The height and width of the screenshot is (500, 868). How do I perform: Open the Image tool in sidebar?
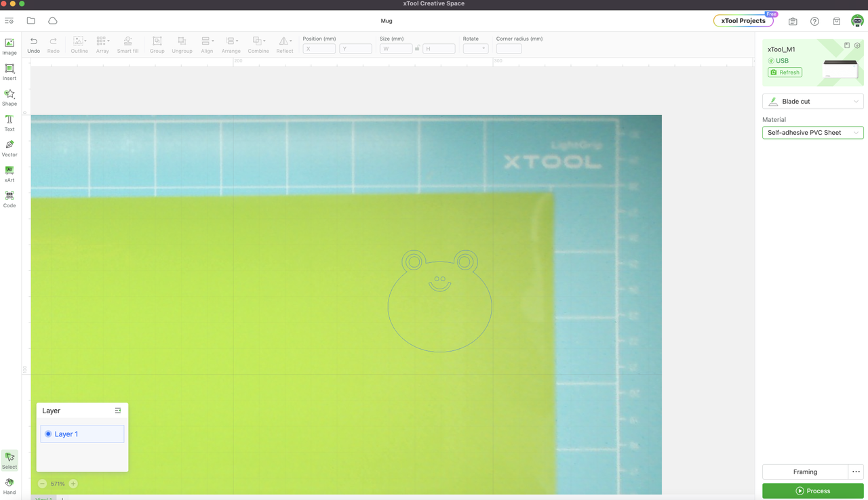pos(9,46)
